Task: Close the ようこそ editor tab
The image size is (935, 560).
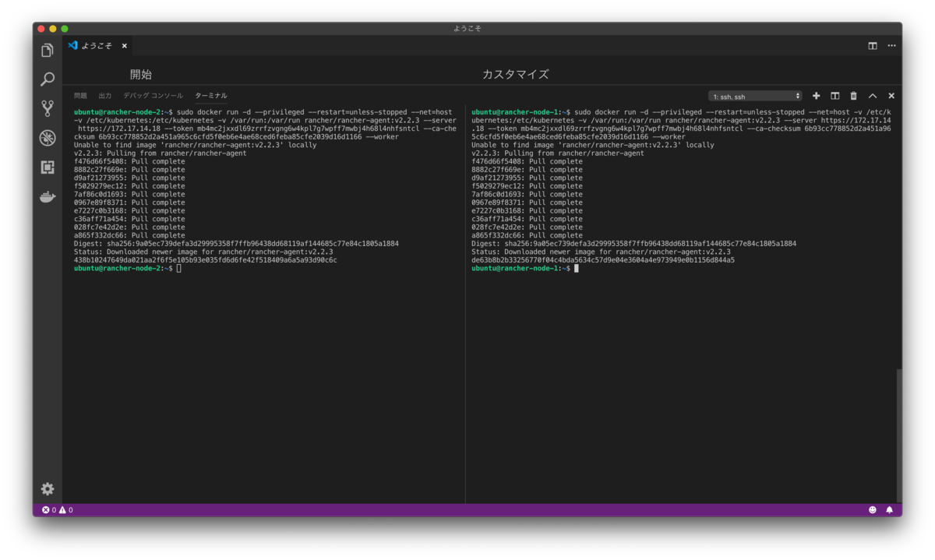Action: point(124,46)
